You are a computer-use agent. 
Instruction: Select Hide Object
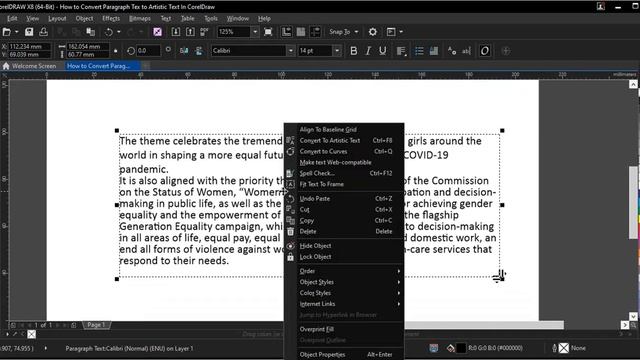pos(344,246)
